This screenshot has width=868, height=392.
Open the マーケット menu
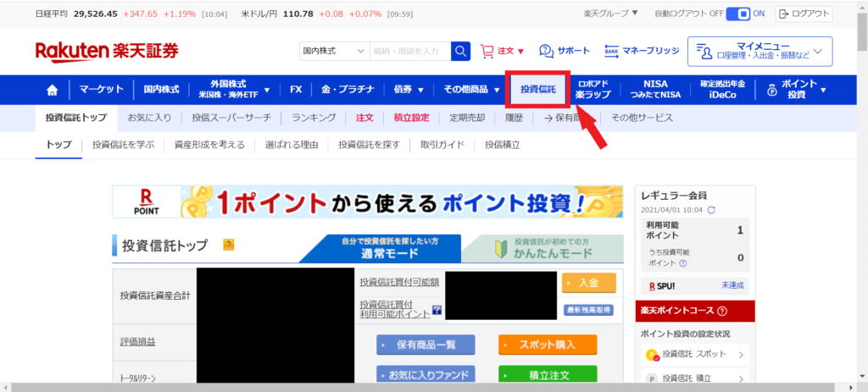(101, 90)
